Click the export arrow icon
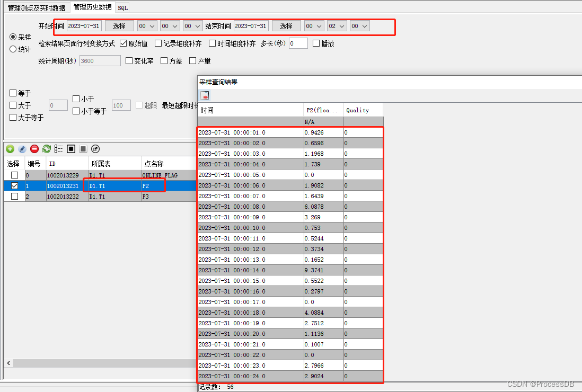Screen dimensions: 582x392 95,149
